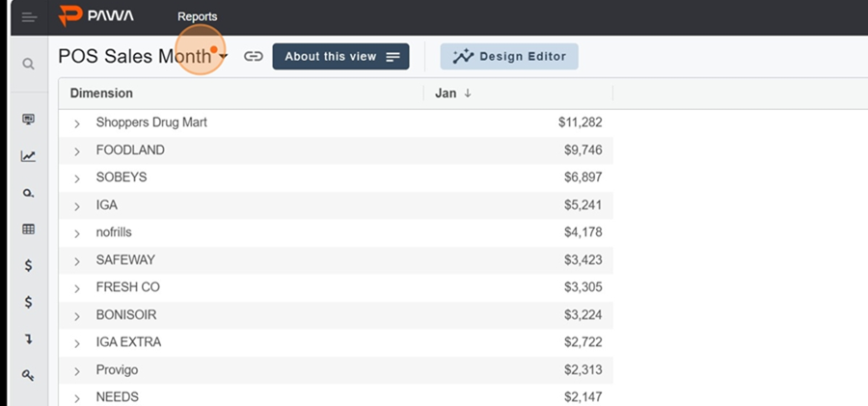Select the IGA EXTRA label

tap(128, 341)
